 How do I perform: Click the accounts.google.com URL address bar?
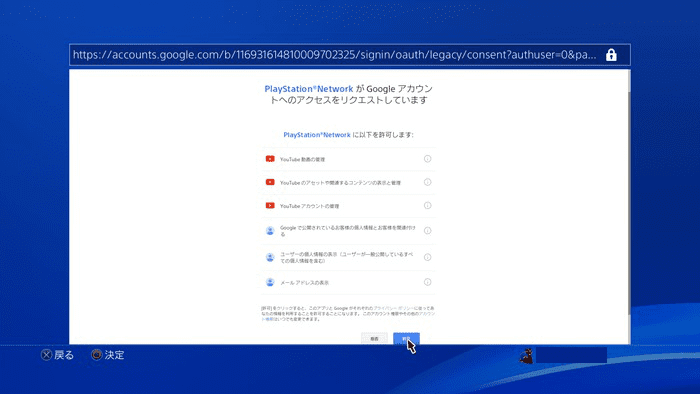(350, 55)
